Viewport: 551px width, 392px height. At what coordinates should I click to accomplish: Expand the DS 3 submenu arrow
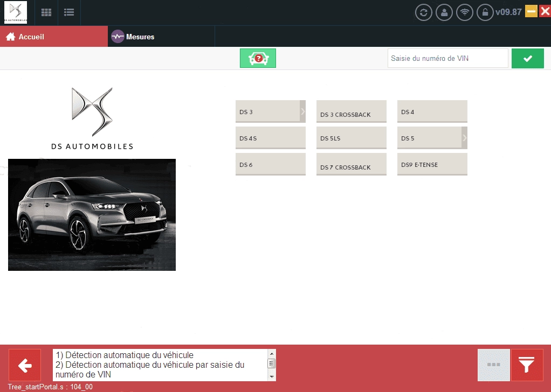(302, 111)
